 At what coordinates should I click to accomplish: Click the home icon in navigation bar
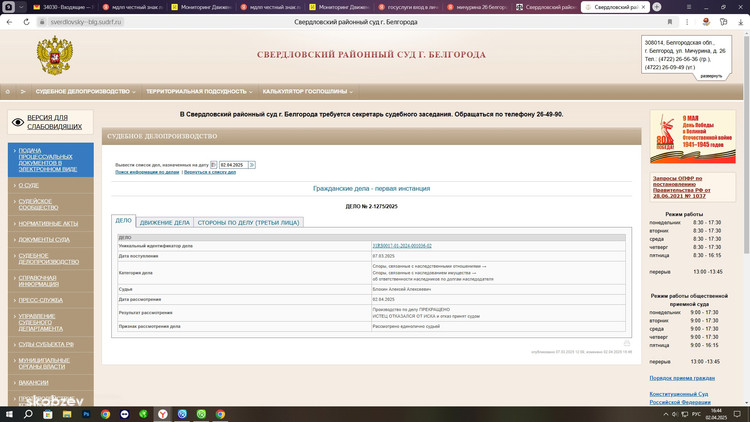coord(8,91)
